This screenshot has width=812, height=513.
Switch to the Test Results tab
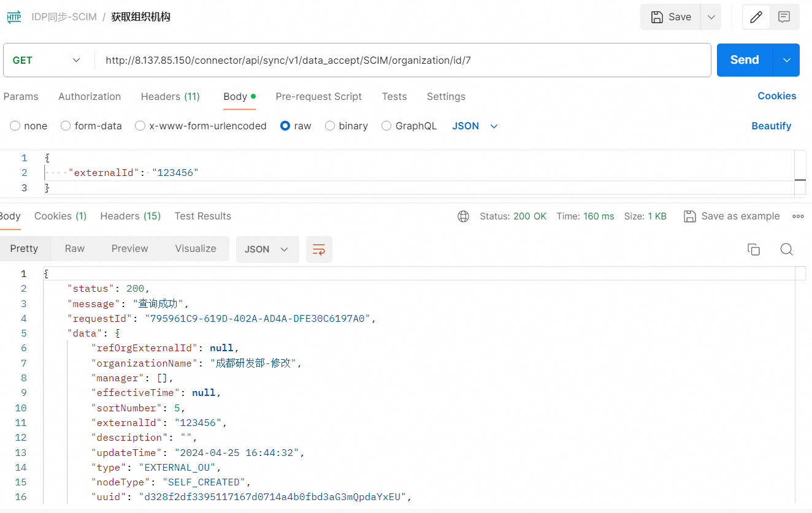pos(203,216)
